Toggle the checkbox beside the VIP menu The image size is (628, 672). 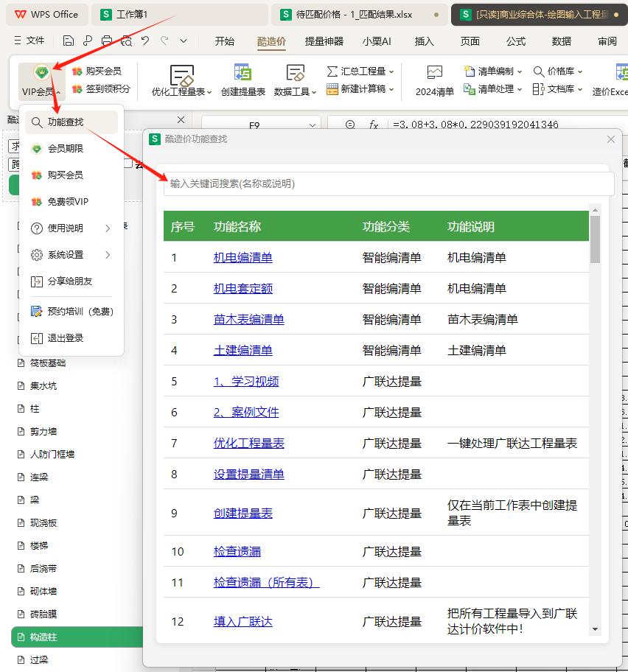point(128,164)
